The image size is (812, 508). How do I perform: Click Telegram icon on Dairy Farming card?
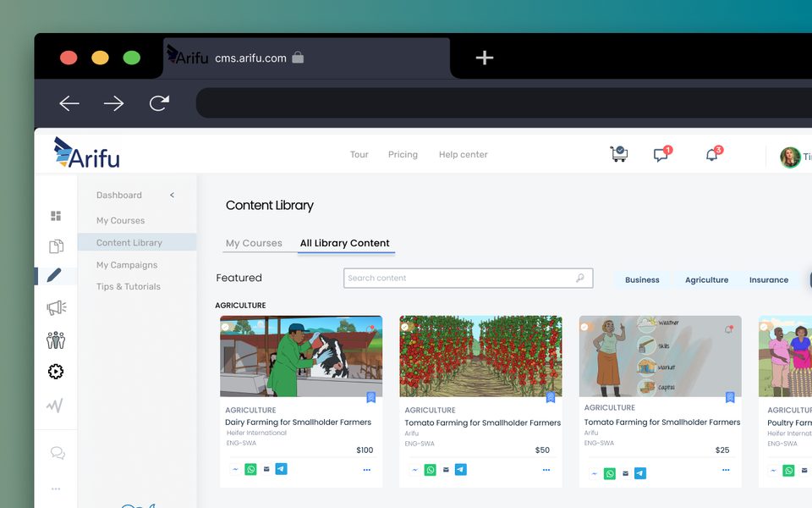click(x=281, y=469)
